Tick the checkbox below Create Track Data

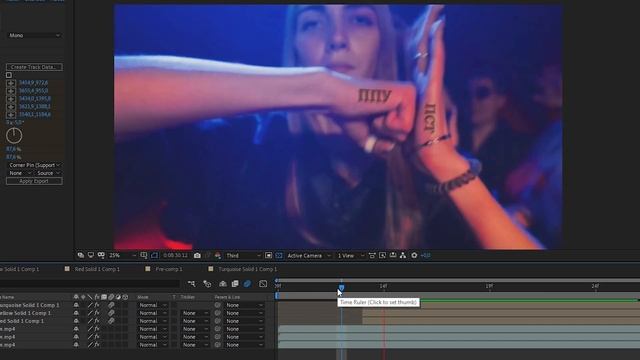click(x=9, y=75)
